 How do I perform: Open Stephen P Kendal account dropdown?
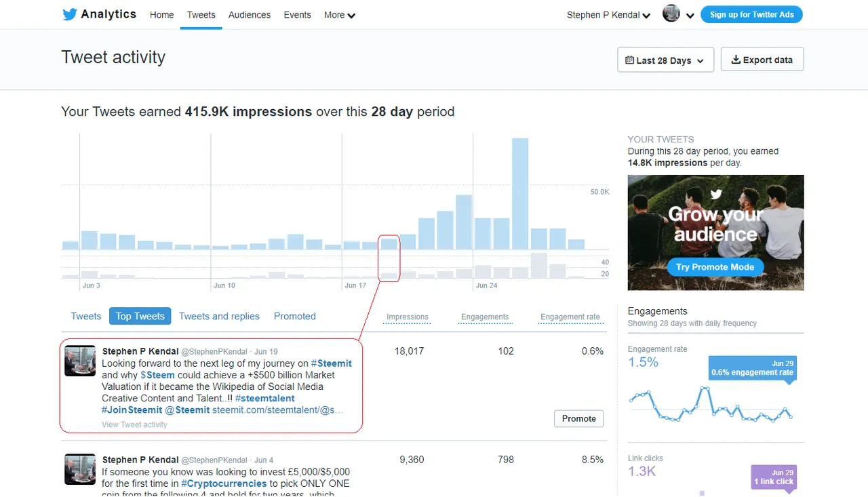(608, 15)
